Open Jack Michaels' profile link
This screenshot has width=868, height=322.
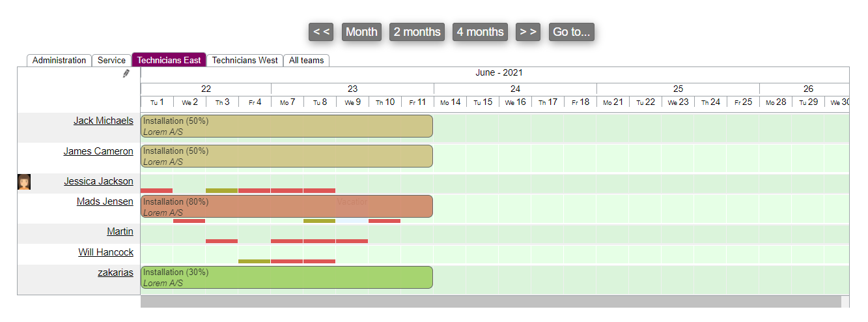[104, 121]
